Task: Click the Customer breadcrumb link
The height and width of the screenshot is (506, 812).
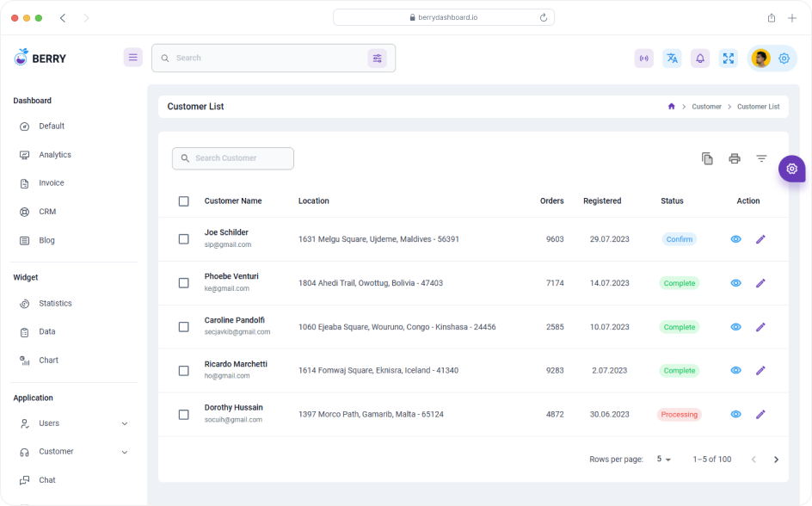Action: click(x=706, y=106)
